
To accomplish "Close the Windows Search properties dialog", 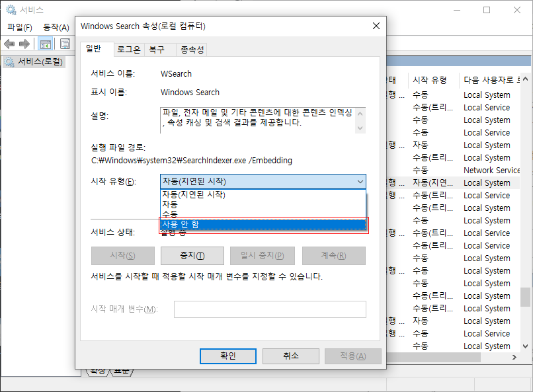I will click(376, 26).
